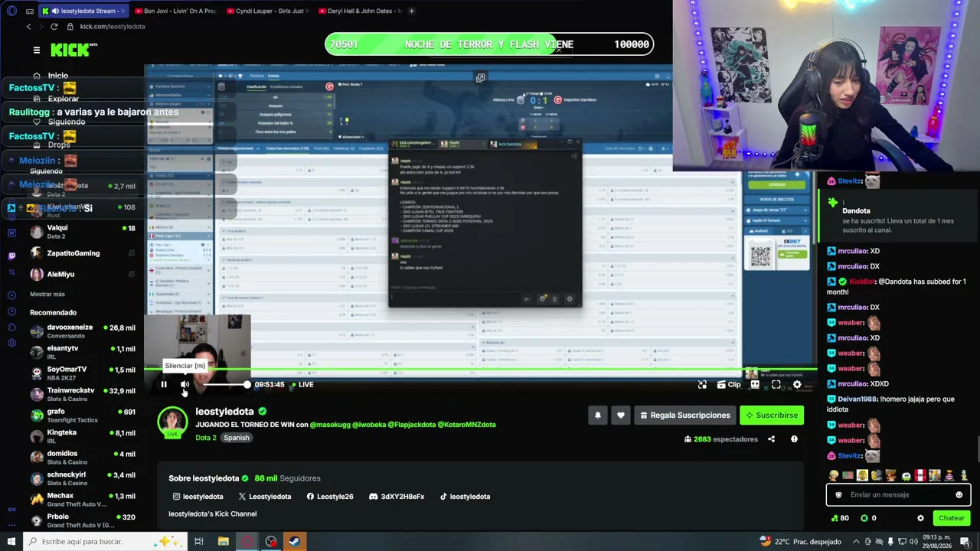The image size is (980, 551).
Task: Open the Kicks balance icon
Action: click(x=864, y=518)
